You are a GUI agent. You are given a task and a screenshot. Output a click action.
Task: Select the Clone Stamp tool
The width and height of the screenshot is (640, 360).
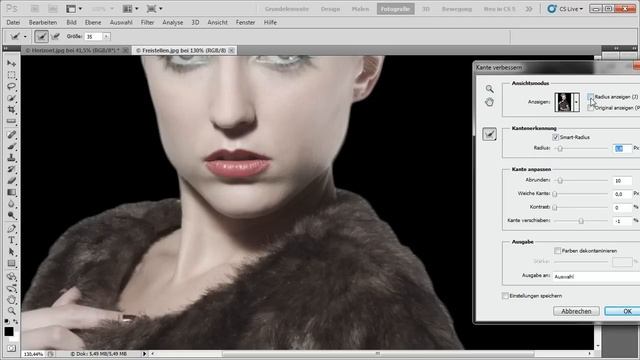tap(11, 158)
